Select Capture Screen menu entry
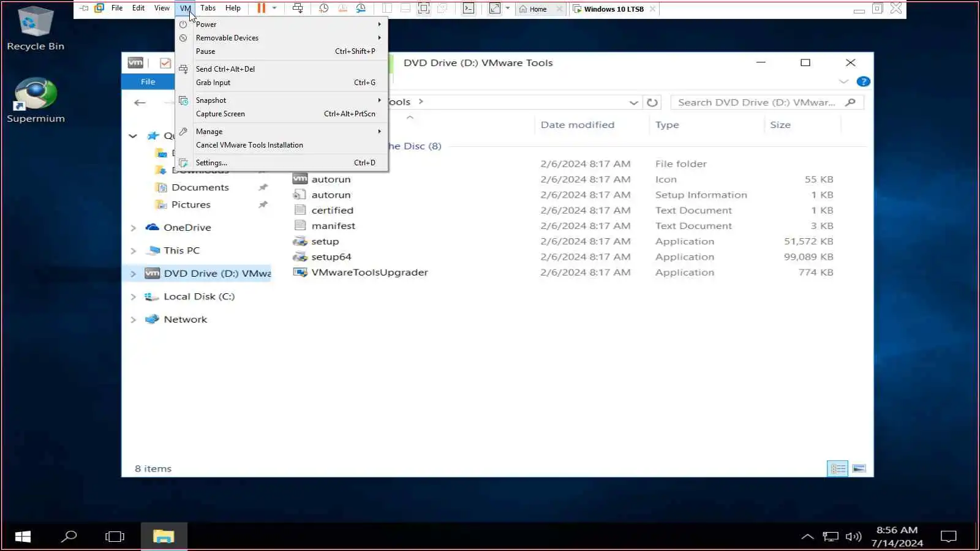Image resolution: width=980 pixels, height=551 pixels. coord(282,114)
